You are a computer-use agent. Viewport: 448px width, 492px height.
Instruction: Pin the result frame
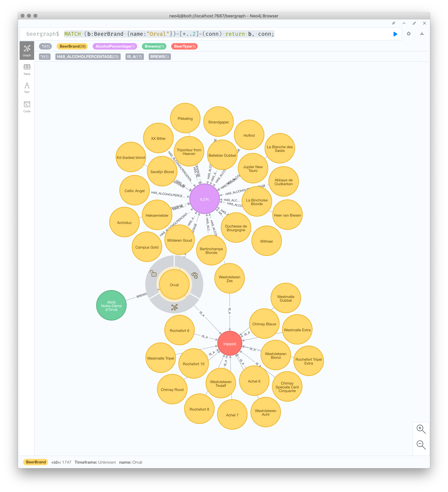394,23
